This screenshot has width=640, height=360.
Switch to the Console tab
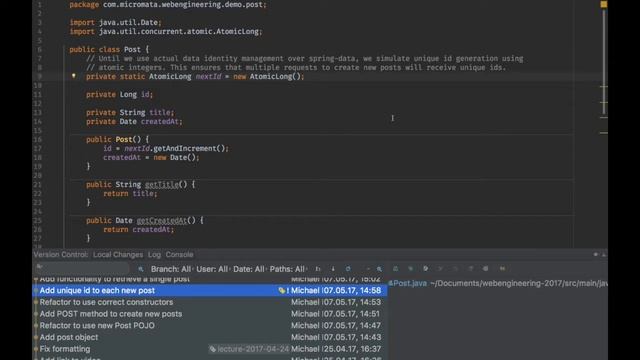(x=179, y=255)
